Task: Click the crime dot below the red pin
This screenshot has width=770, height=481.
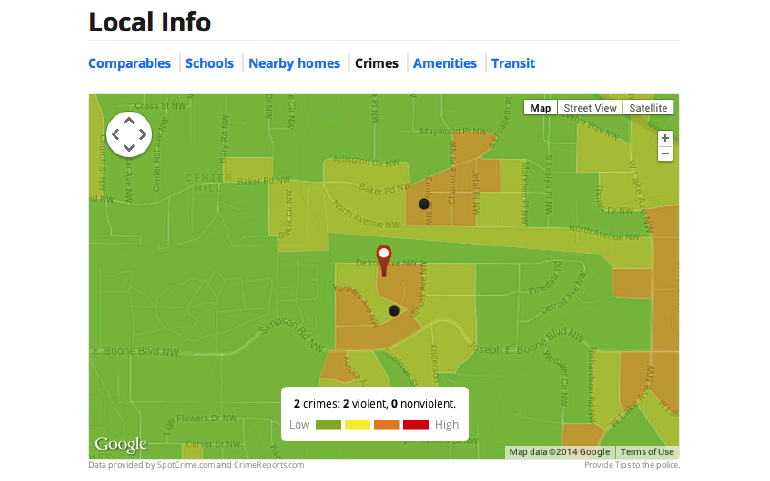Action: pos(394,311)
